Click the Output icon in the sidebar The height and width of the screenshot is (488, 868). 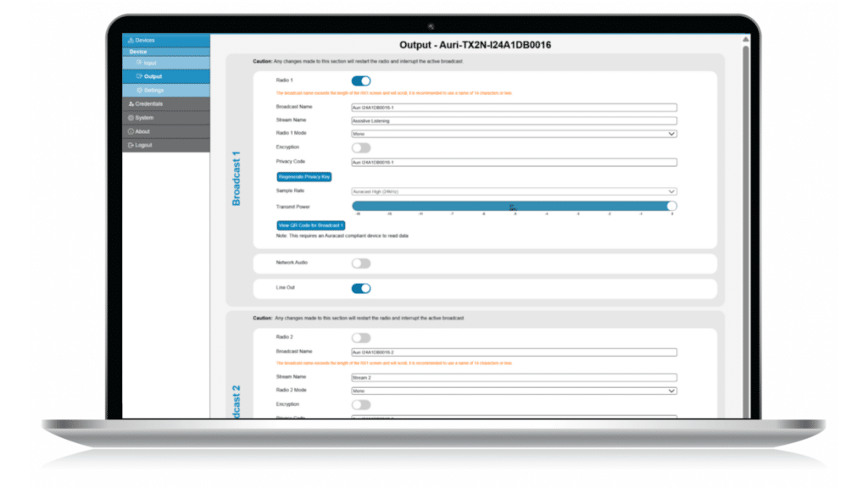pyautogui.click(x=139, y=77)
